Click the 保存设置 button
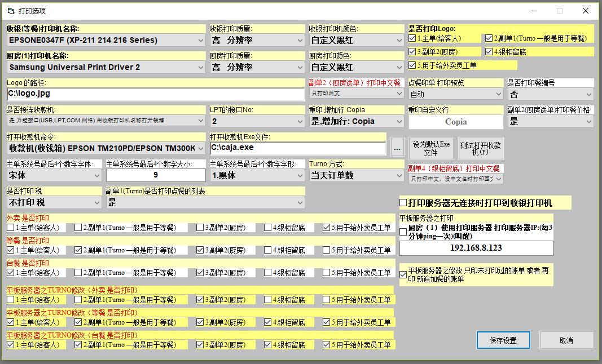Screen dimensions: 602x364 (x=503, y=340)
